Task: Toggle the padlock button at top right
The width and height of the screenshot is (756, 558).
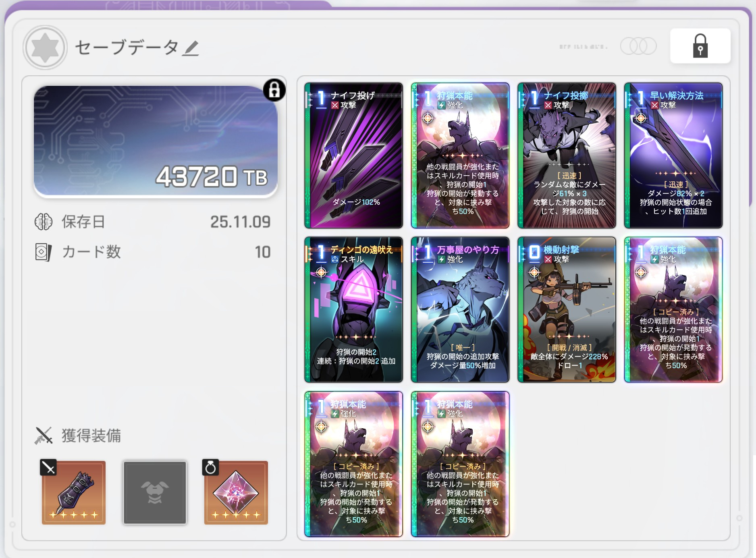Action: click(x=700, y=46)
